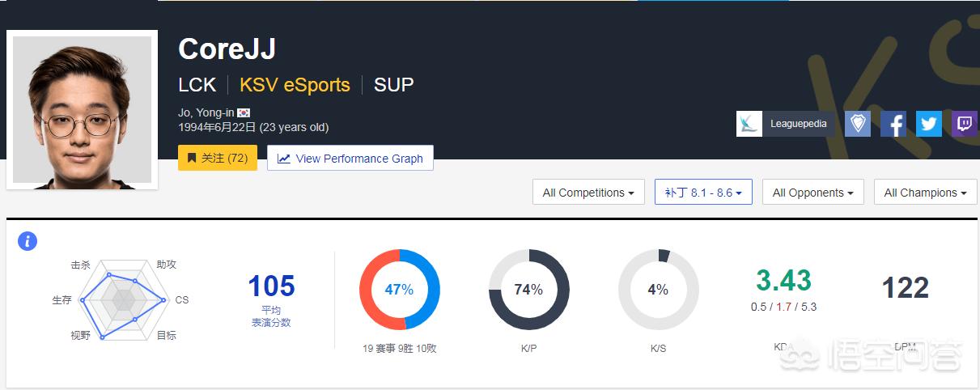Expand the All Opponents dropdown
980x390 pixels.
pos(813,193)
